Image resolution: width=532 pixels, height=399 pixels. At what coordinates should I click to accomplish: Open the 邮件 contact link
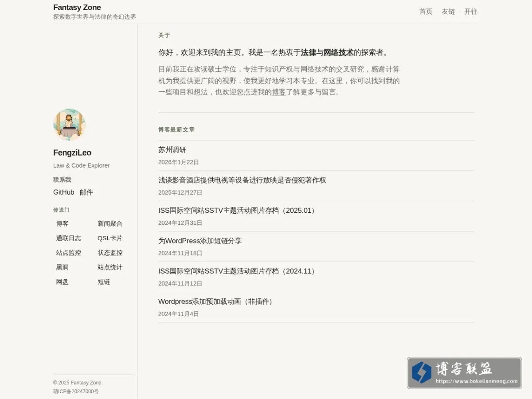coord(86,192)
